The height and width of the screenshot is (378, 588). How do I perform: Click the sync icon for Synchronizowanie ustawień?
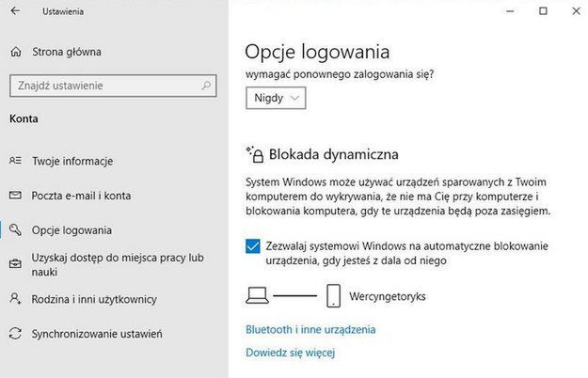click(x=14, y=334)
